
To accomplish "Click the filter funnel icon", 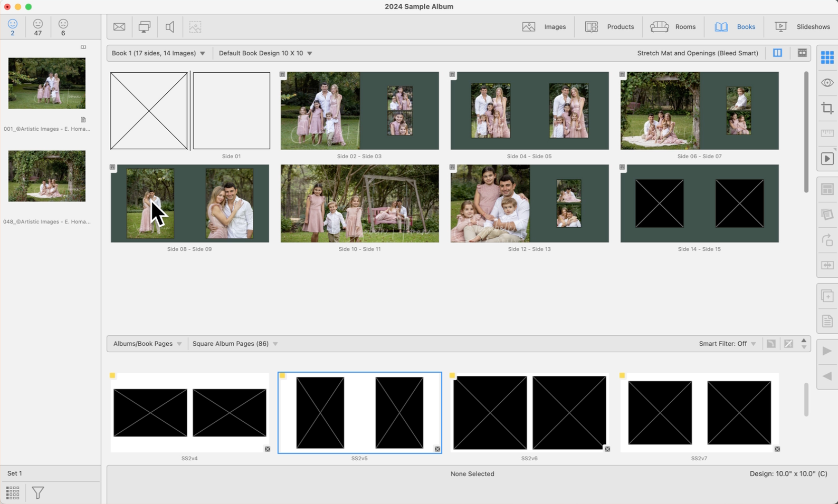I will pyautogui.click(x=38, y=493).
